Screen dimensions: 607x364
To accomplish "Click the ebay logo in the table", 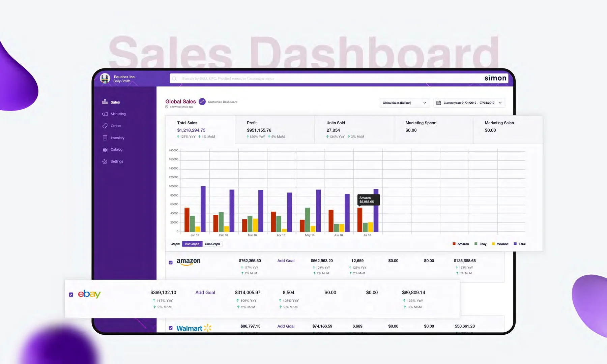I will coord(89,294).
